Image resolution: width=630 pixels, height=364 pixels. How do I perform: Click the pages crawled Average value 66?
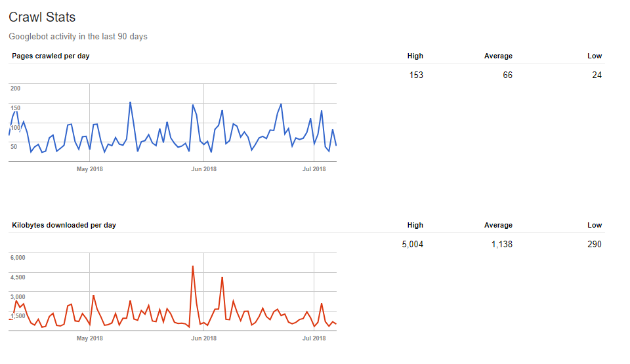507,75
